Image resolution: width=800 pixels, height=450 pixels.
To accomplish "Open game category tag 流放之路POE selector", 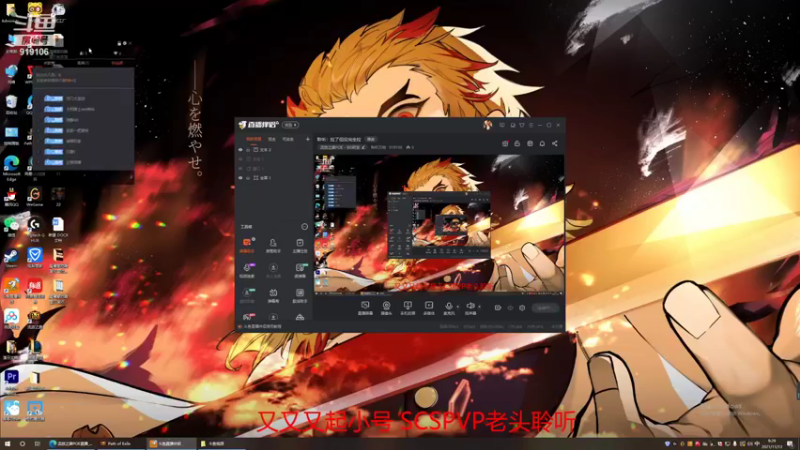I will [342, 147].
